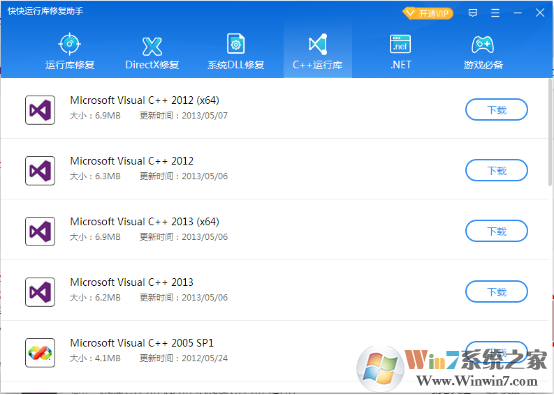Viewport: 554px width, 395px height.
Task: Minimize the 快快运行库修复助手 window
Action: pos(518,13)
